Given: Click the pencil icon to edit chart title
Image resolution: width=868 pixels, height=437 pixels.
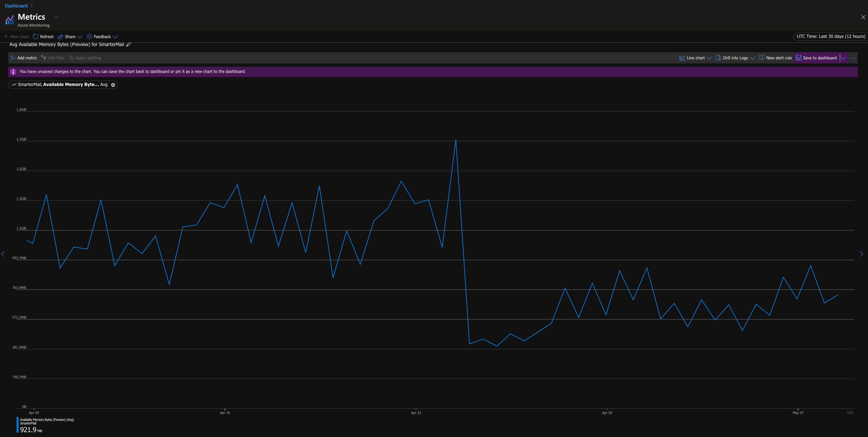Looking at the screenshot, I should tap(129, 45).
